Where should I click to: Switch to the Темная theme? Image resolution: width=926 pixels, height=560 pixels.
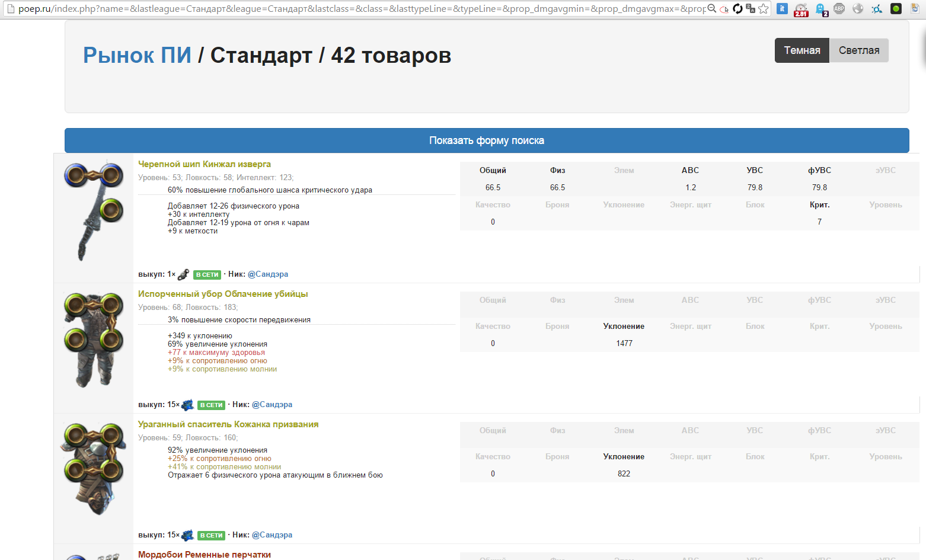pos(802,50)
